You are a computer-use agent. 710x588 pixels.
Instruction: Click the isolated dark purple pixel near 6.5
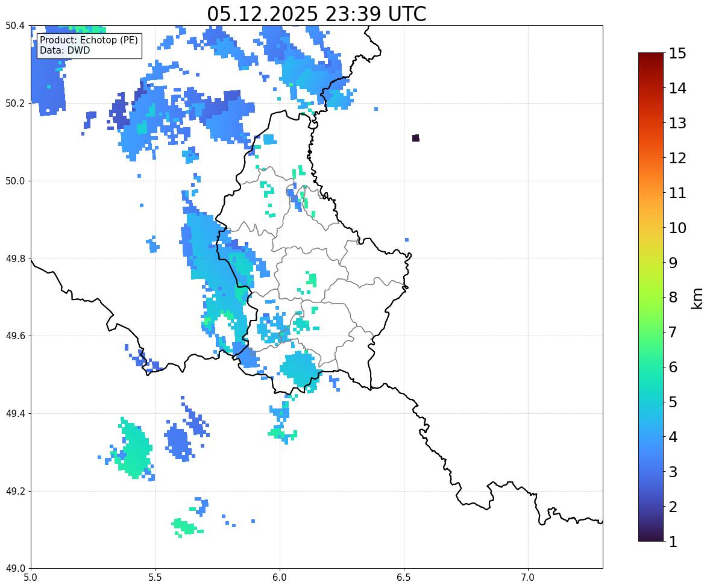tap(416, 138)
